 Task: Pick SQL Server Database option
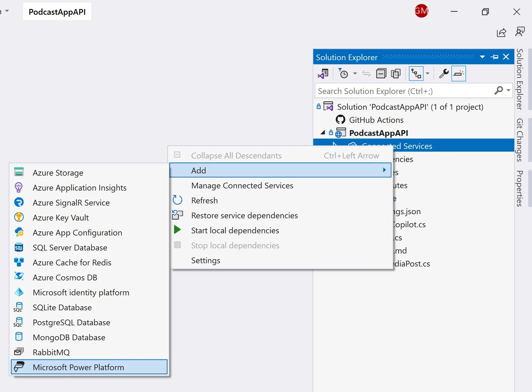[x=89, y=247]
